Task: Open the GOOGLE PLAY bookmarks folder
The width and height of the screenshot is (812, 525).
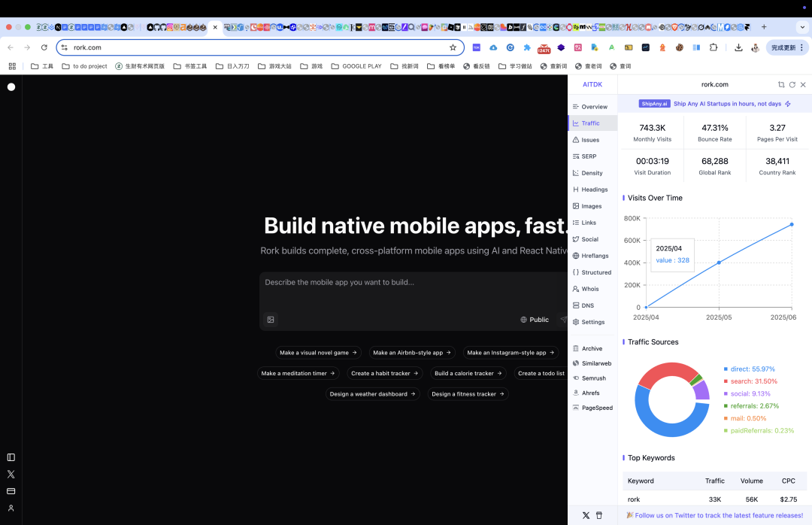Action: click(356, 66)
